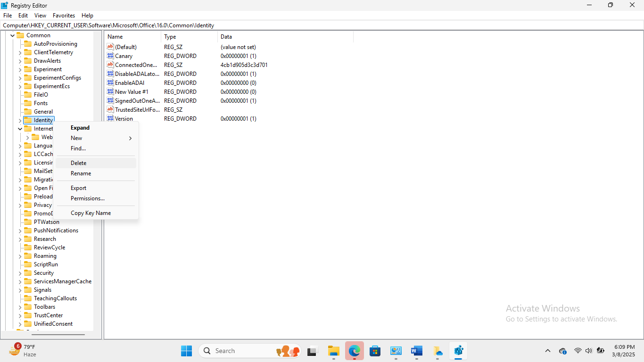This screenshot has height=362, width=644.
Task: Click the (Default) string value icon
Action: pos(110,47)
